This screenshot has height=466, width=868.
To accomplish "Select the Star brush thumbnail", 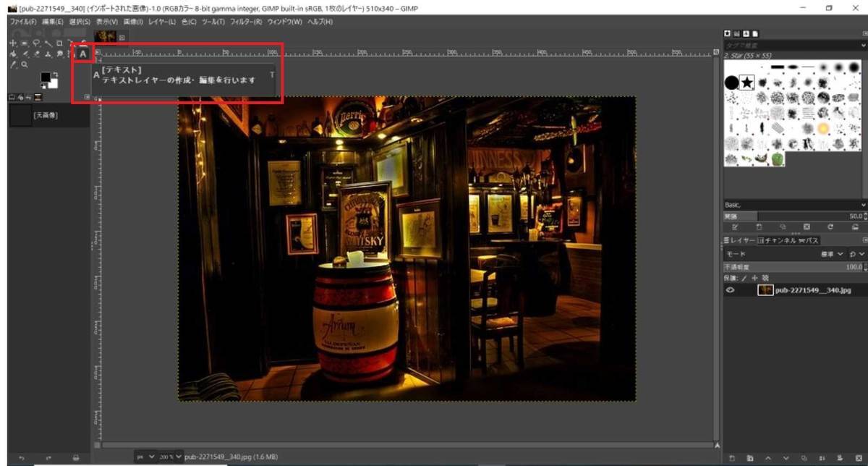I will click(x=747, y=82).
